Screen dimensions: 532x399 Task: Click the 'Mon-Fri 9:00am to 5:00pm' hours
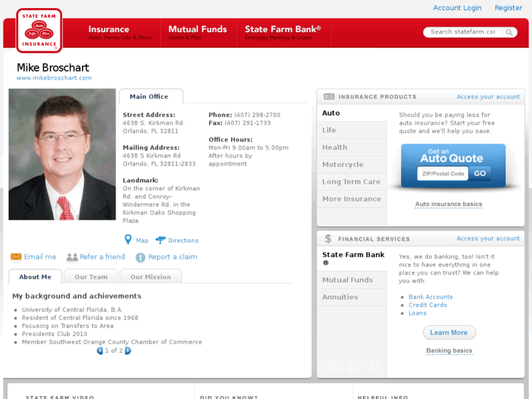(248, 148)
